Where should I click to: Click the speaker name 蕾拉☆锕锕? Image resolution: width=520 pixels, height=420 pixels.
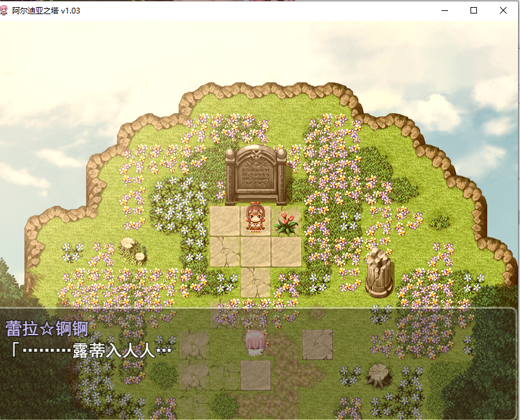pyautogui.click(x=46, y=328)
